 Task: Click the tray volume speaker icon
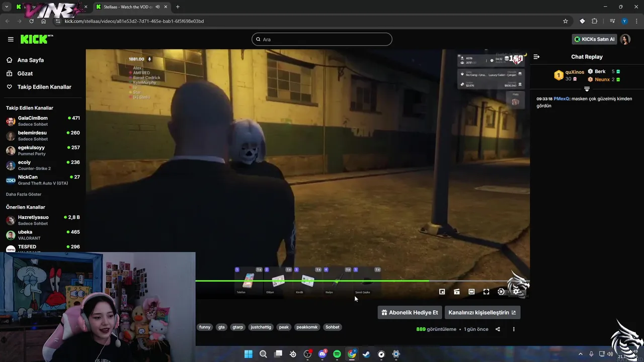click(610, 354)
